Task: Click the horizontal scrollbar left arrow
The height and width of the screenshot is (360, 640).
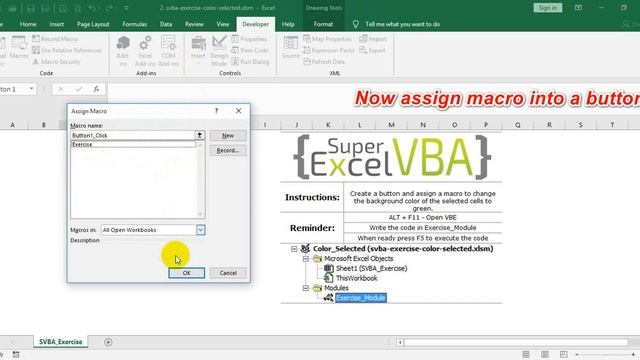Action: click(400, 342)
